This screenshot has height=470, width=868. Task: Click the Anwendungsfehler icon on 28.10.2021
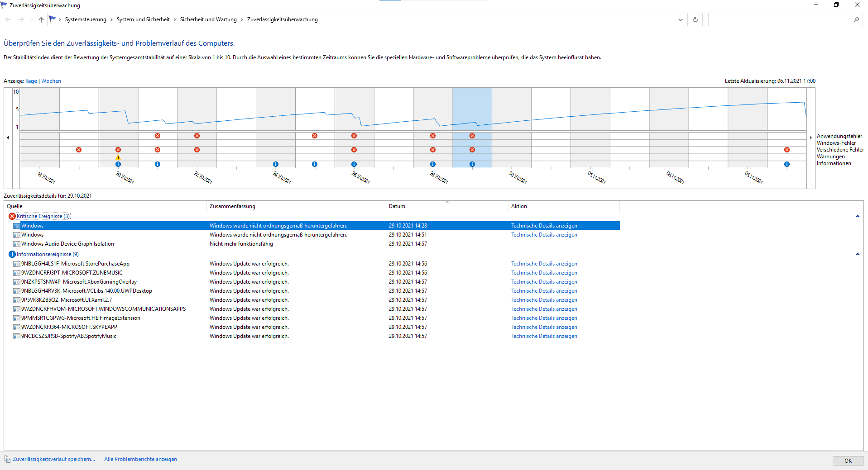click(433, 136)
